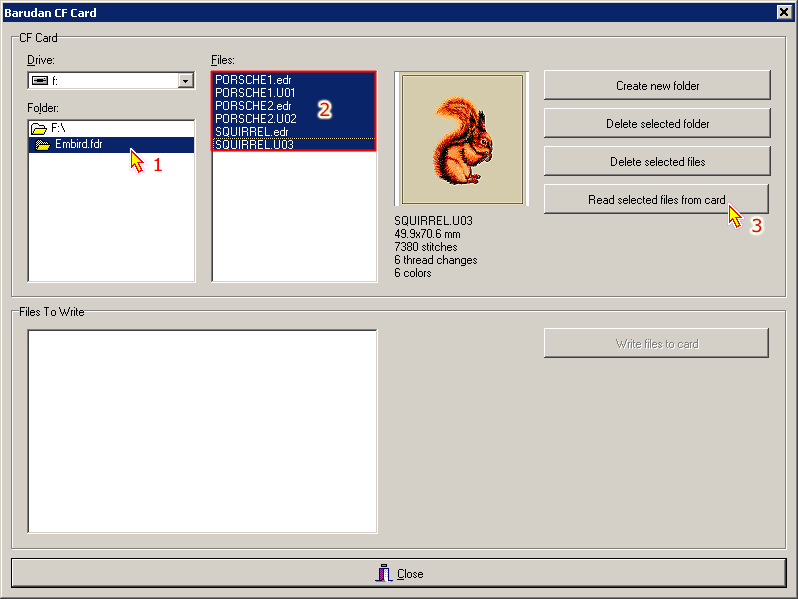Image resolution: width=798 pixels, height=599 pixels.
Task: Click the door icon on Close button
Action: click(384, 573)
